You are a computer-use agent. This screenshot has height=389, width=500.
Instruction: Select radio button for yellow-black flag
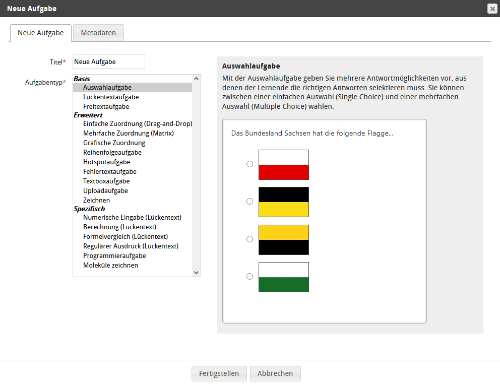click(x=249, y=239)
